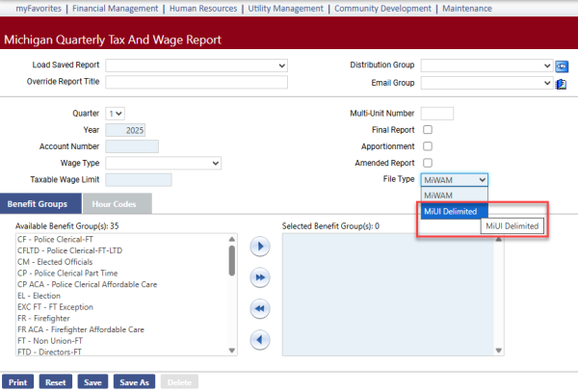The height and width of the screenshot is (392, 578).
Task: Click the double right arrow to add all groups
Action: pos(259,277)
